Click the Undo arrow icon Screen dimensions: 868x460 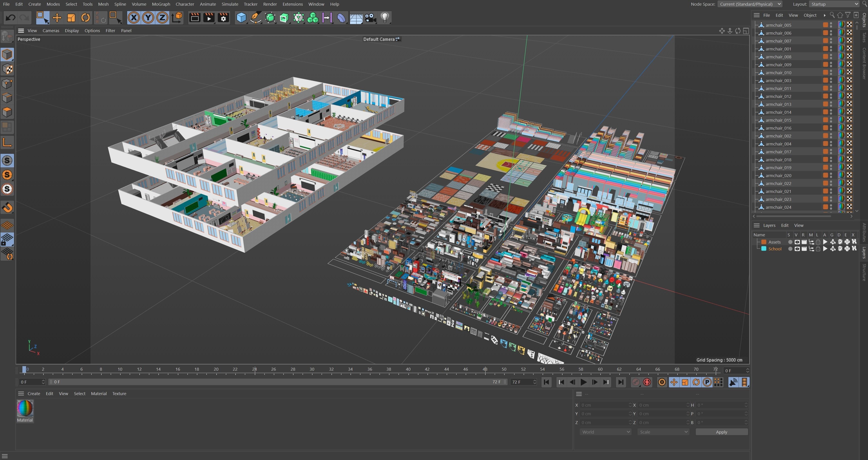click(10, 17)
